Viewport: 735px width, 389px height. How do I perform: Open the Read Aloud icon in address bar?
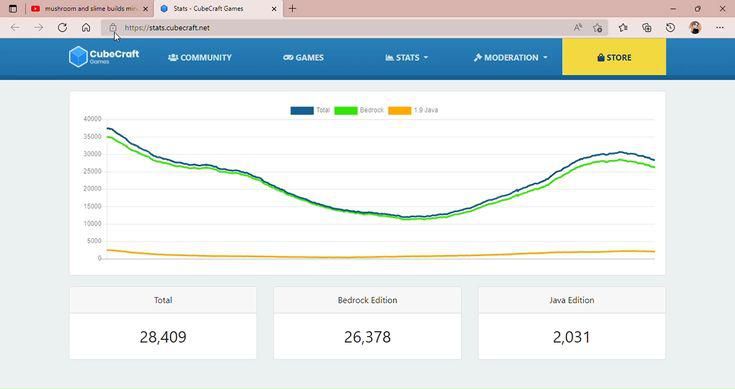[x=578, y=28]
